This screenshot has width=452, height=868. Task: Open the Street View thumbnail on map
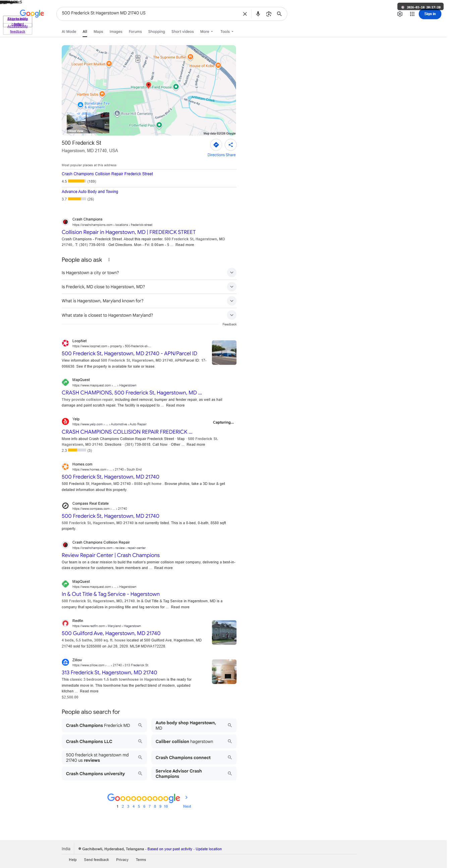(x=89, y=124)
